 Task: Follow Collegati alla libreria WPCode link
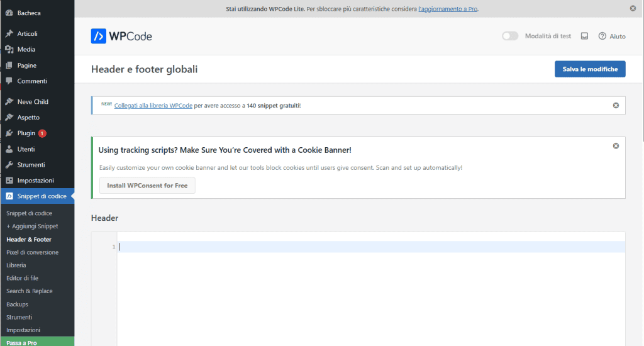point(153,106)
